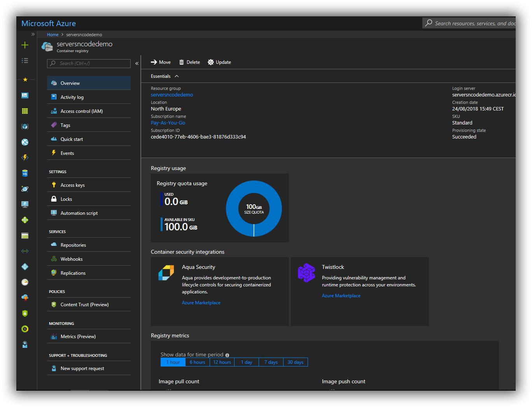Click the resource menu search field

89,63
